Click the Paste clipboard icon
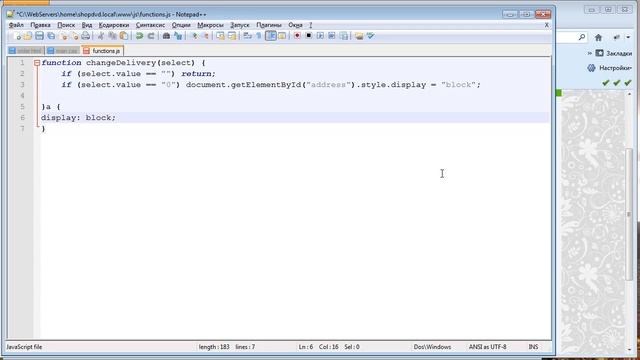The width and height of the screenshot is (640, 360). pos(124,36)
